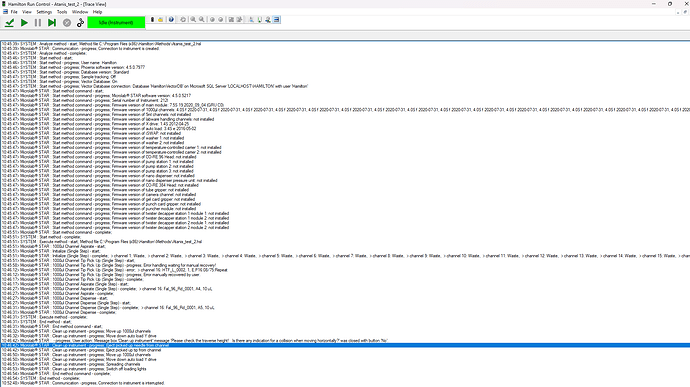690x387 pixels.
Task: Click the toolbar icon just left of the magnifiers
Action: point(183,19)
